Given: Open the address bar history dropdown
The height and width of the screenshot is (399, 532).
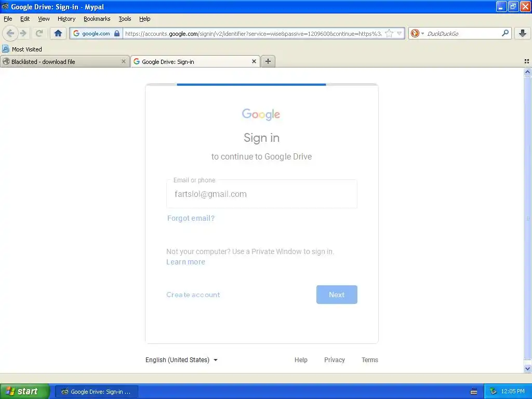Looking at the screenshot, I should (x=400, y=33).
